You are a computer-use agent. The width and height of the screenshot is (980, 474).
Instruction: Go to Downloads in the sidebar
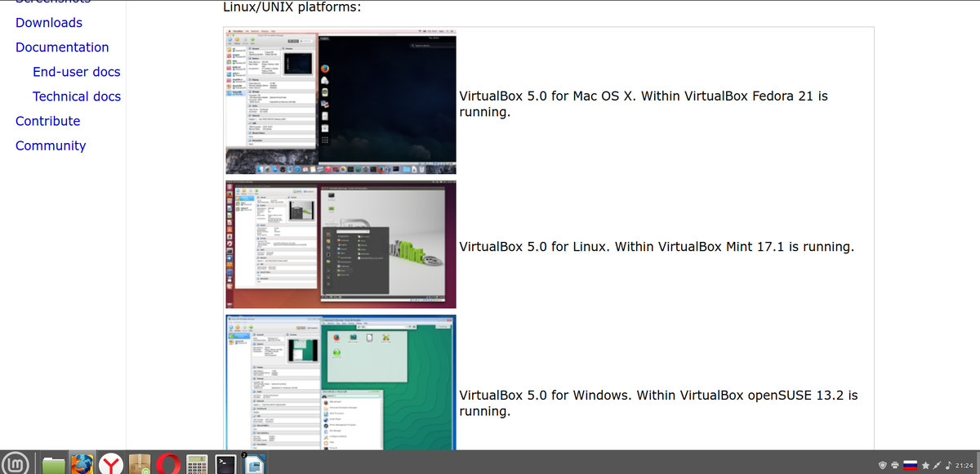click(x=49, y=23)
